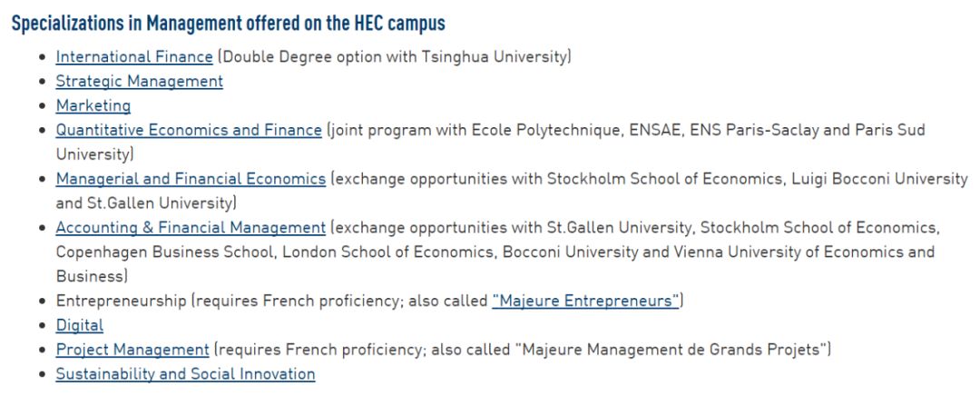Click the "Majeure Entrepreneurs" link
Screen dimensions: 980x396
(585, 301)
